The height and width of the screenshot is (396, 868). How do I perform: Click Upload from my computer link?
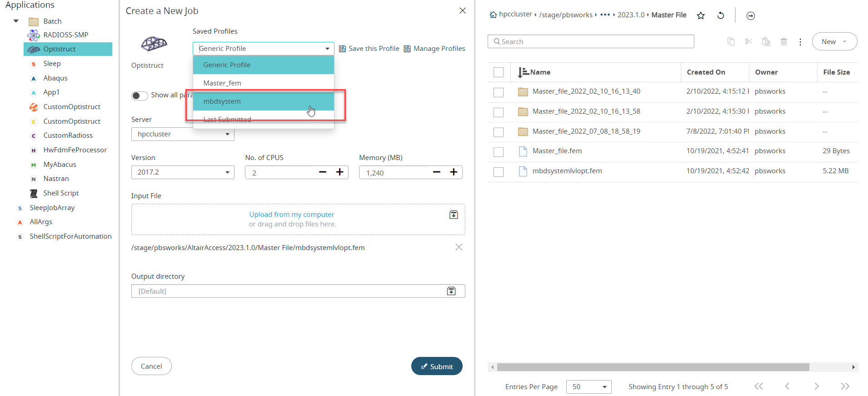pos(292,215)
